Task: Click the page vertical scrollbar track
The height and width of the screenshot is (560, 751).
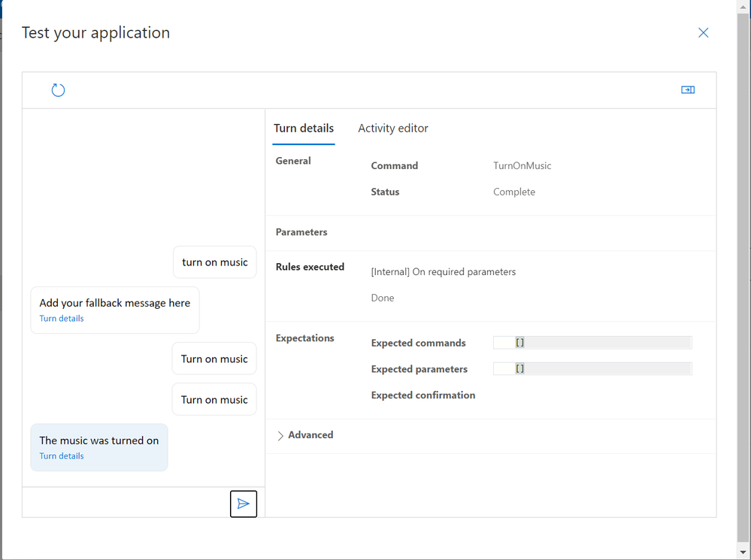Action: click(743, 301)
